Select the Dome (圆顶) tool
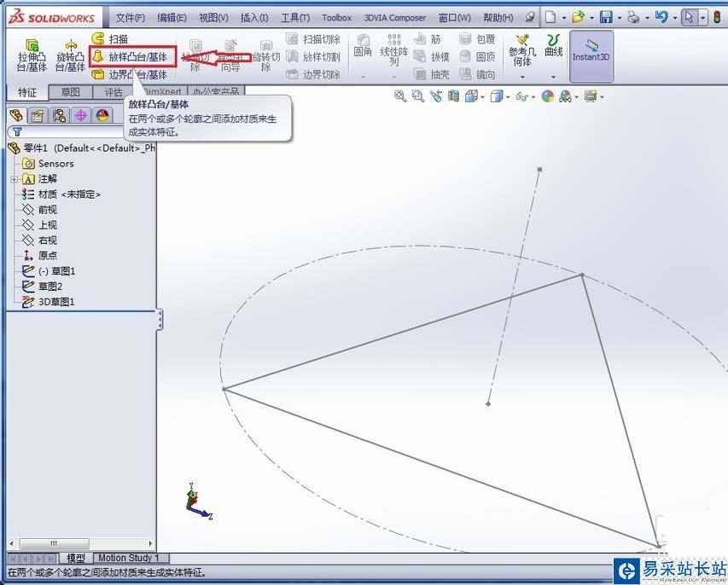Viewport: 728px width, 585px height. pos(477,56)
